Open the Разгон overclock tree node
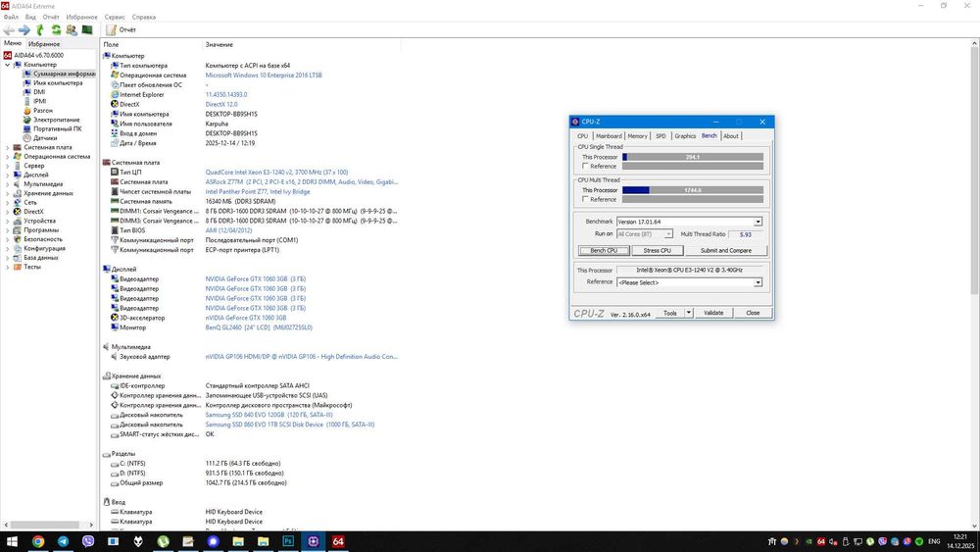 click(42, 110)
